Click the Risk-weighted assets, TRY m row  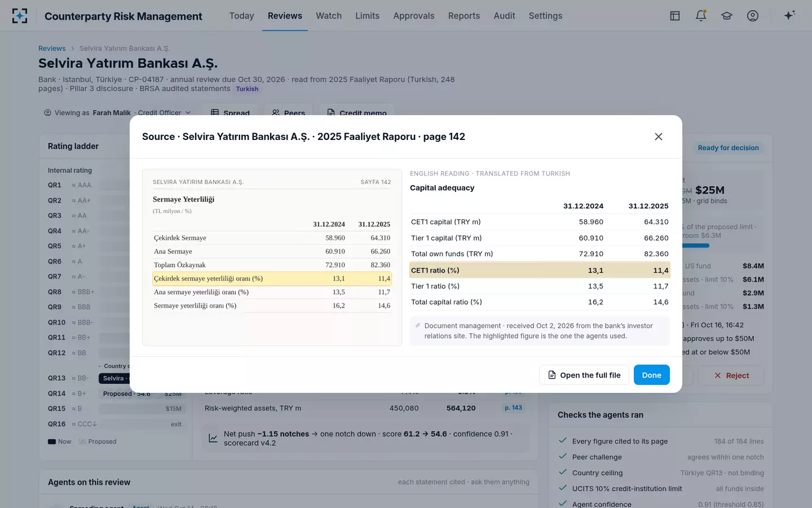point(365,408)
